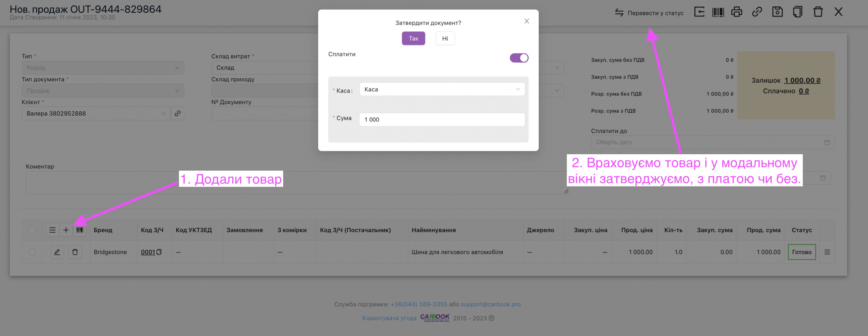The image size is (868, 336).
Task: Click the Сума input field
Action: pos(442,119)
